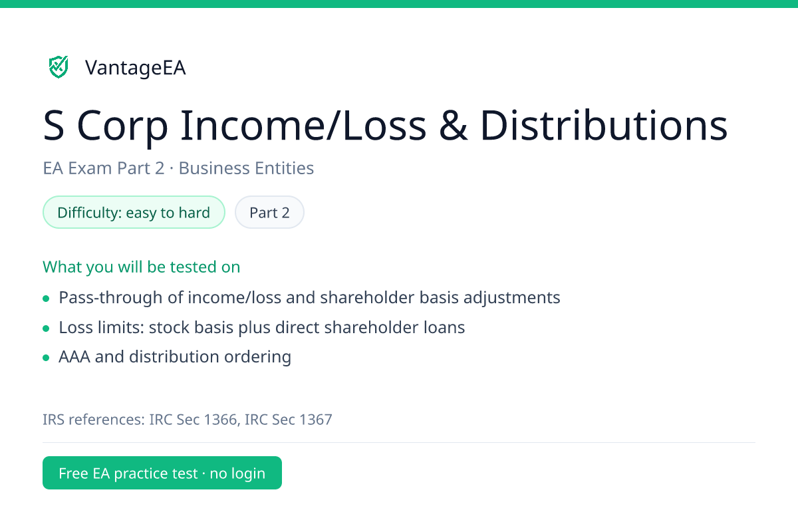The height and width of the screenshot is (532, 798).
Task: Click the green bullet before AAA and distribution
Action: (x=46, y=358)
